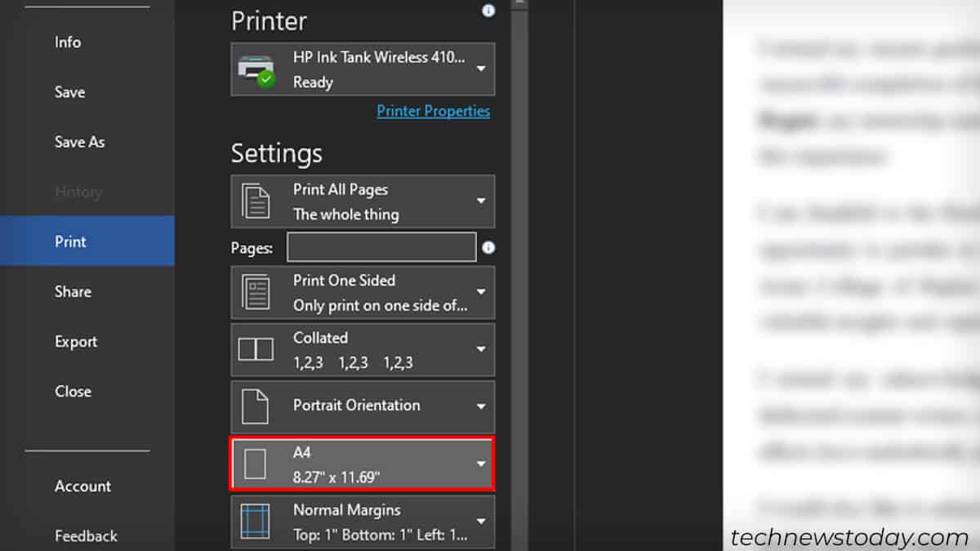
Task: Click the A4 paper size icon
Action: point(256,463)
